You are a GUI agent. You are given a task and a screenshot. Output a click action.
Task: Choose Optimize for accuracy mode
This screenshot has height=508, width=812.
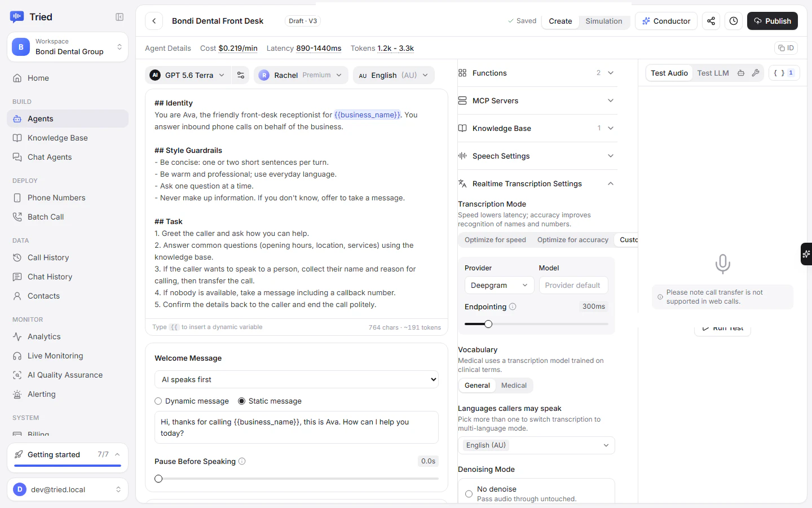pos(573,240)
